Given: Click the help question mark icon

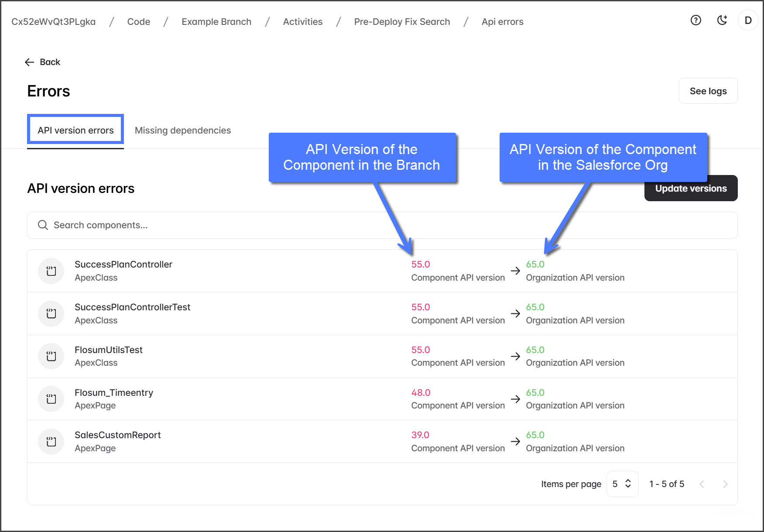Looking at the screenshot, I should 695,20.
